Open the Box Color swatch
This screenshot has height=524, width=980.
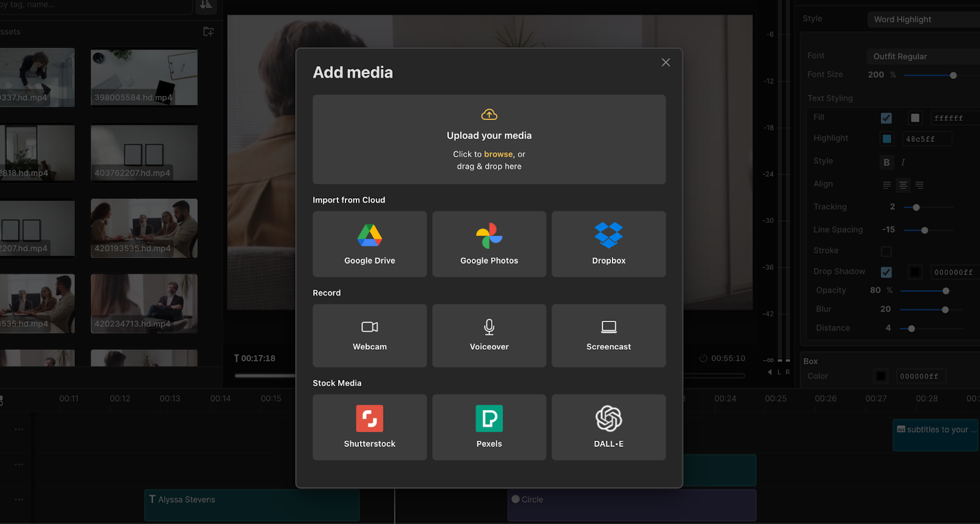(x=881, y=376)
